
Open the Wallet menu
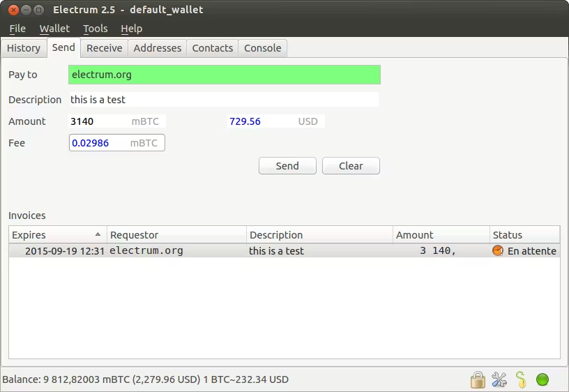tap(54, 29)
